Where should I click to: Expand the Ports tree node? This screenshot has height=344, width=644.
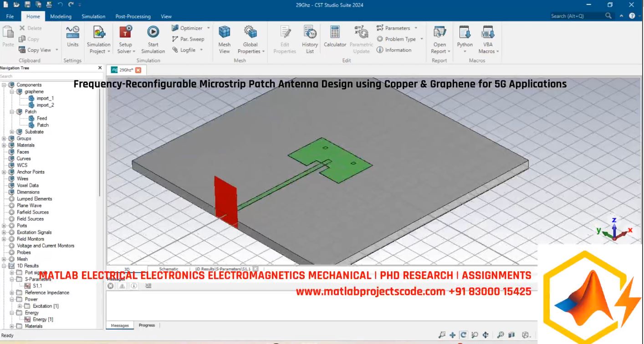click(4, 226)
